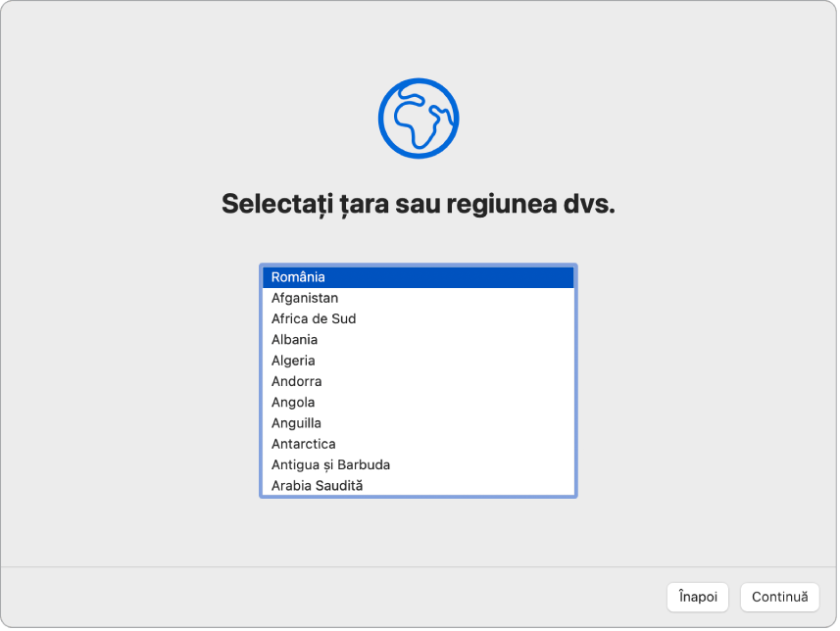Choose Africa de Sud as region

tap(420, 318)
